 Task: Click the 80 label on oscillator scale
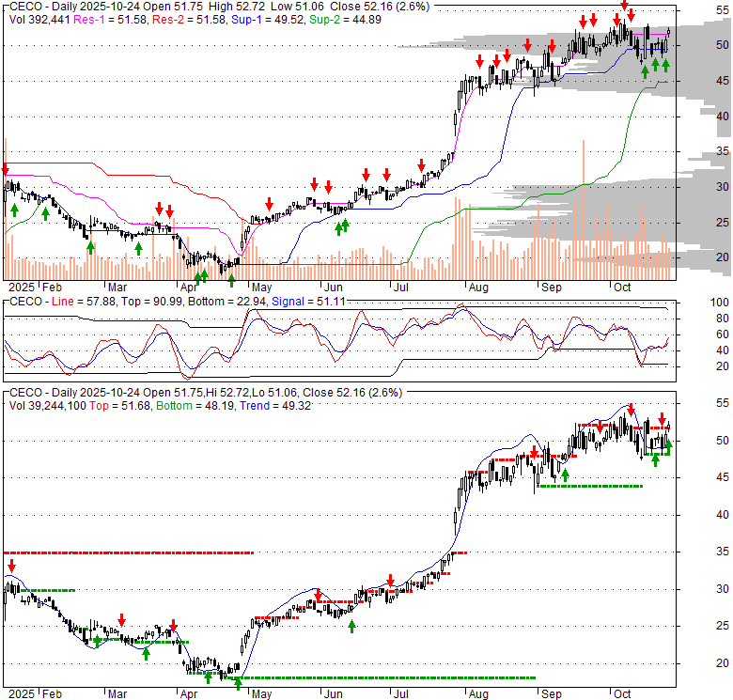coord(723,319)
